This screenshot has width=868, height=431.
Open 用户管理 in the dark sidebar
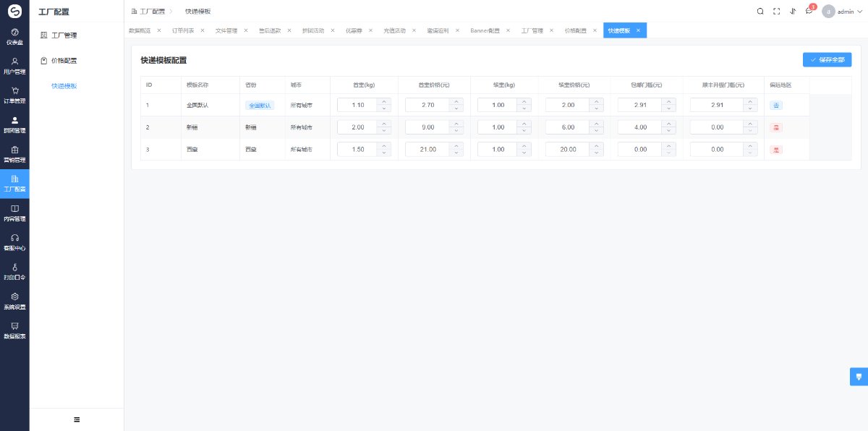(14, 67)
